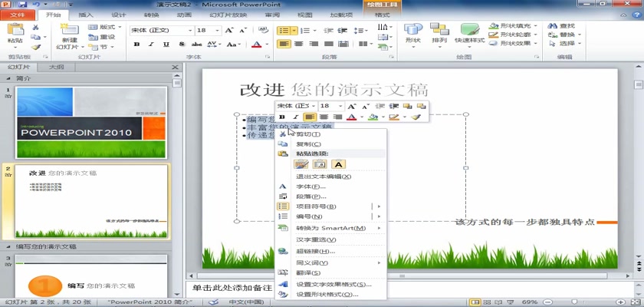This screenshot has height=307, width=644.
Task: Click the Increase Font Size icon in the ribbon
Action: [x=229, y=31]
